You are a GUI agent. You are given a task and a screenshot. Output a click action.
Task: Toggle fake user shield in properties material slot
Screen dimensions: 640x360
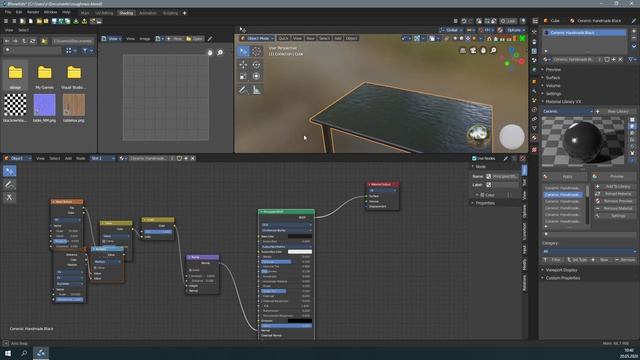coord(607,60)
